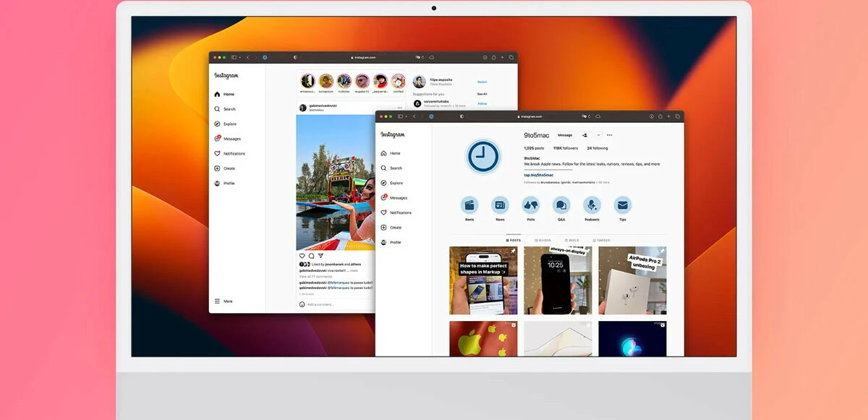Click the Downloads icon in the feed window toolbar
Screen dimensions: 868x420
pyautogui.click(x=485, y=57)
